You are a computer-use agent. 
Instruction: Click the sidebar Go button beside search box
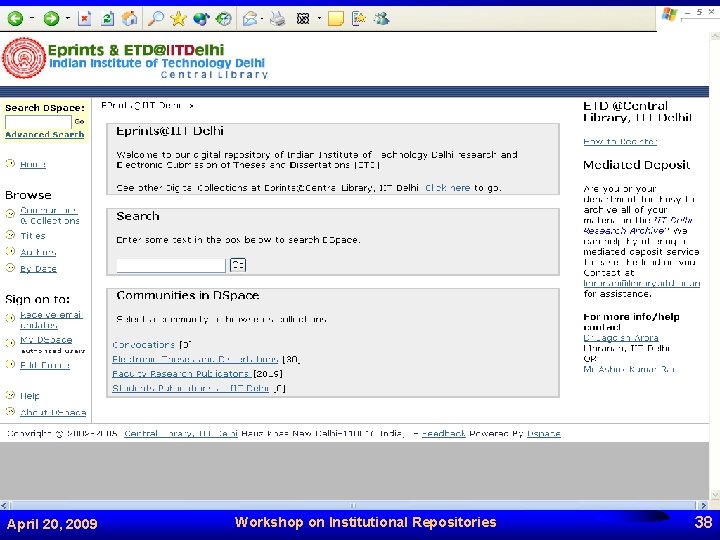[x=79, y=122]
